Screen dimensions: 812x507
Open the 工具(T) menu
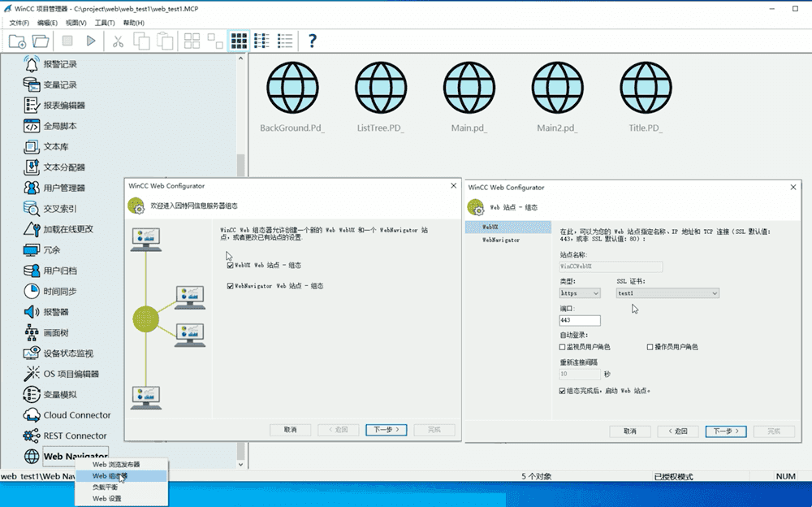(105, 22)
